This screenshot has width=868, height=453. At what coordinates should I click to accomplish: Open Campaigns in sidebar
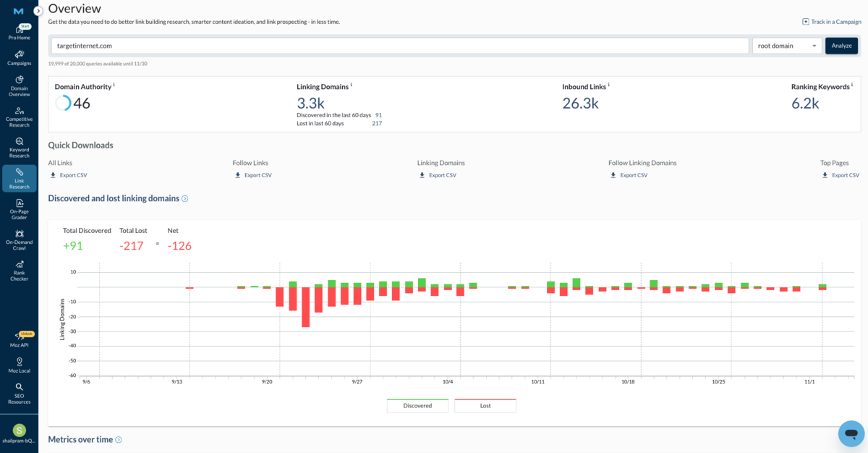pos(19,58)
